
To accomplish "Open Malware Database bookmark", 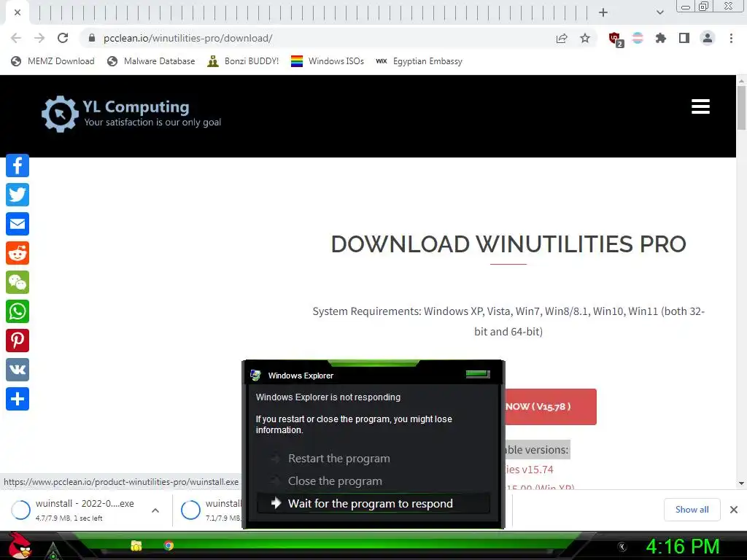I will pyautogui.click(x=151, y=61).
